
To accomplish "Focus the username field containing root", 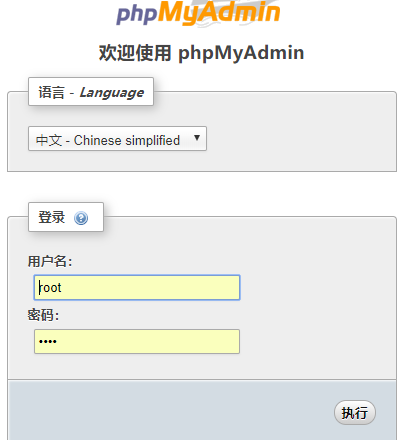I will [x=137, y=287].
